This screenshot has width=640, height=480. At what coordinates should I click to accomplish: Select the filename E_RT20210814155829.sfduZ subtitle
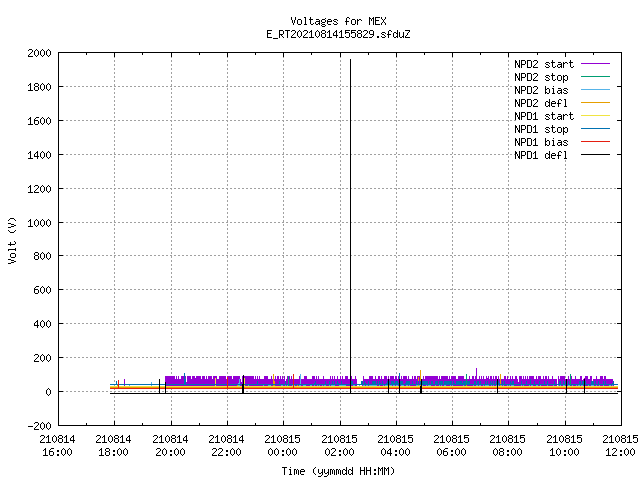[x=338, y=34]
